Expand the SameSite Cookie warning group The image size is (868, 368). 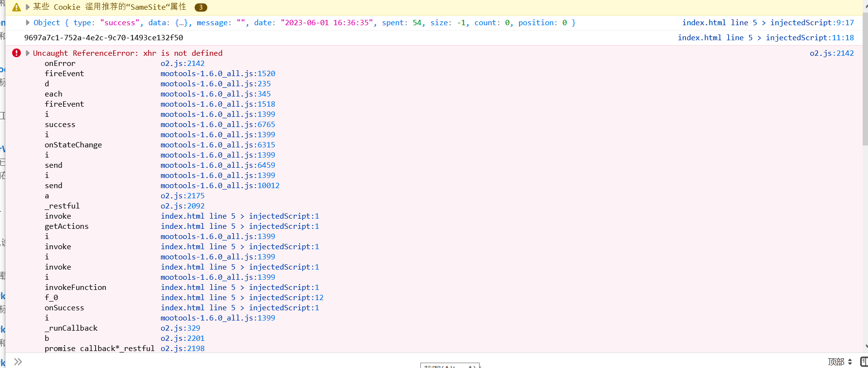point(28,7)
